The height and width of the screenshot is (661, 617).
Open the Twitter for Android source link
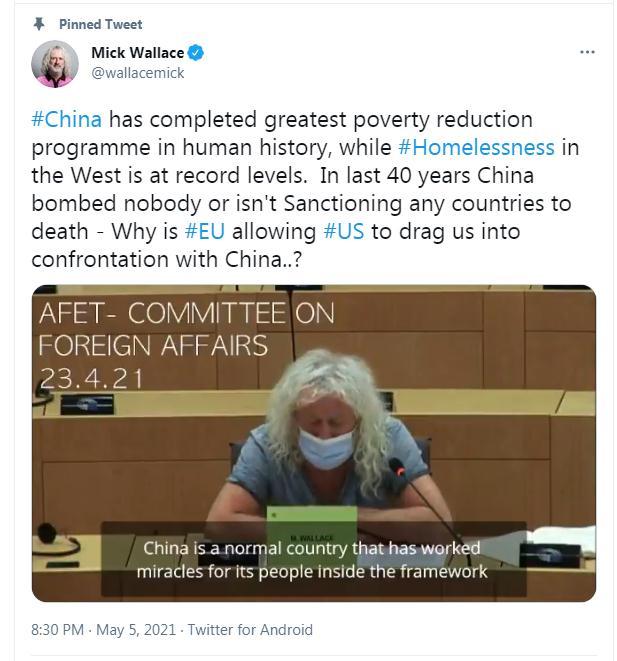point(250,629)
